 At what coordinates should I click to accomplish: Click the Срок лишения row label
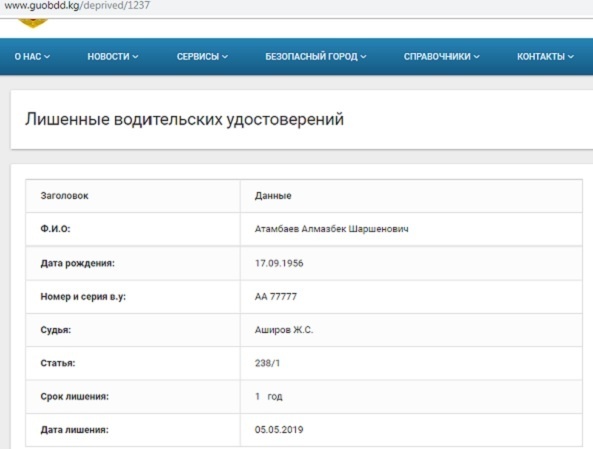tap(75, 396)
